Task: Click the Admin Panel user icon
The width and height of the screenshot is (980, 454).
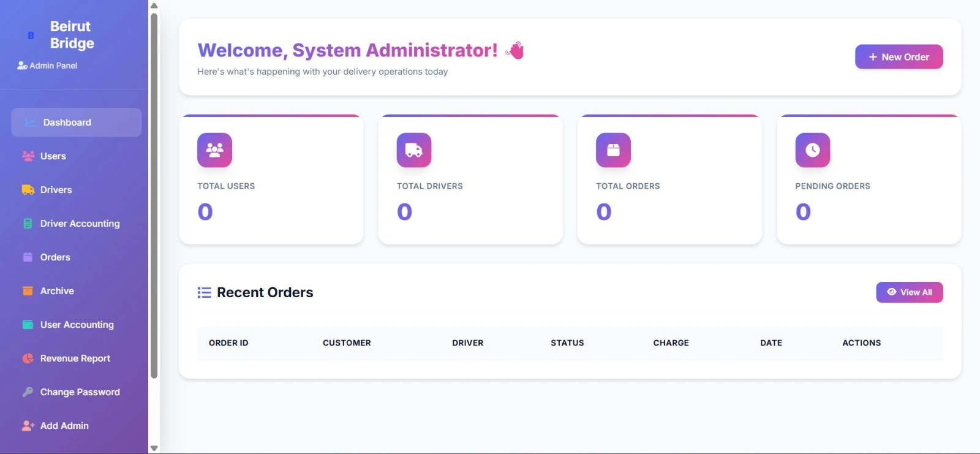Action: tap(22, 66)
